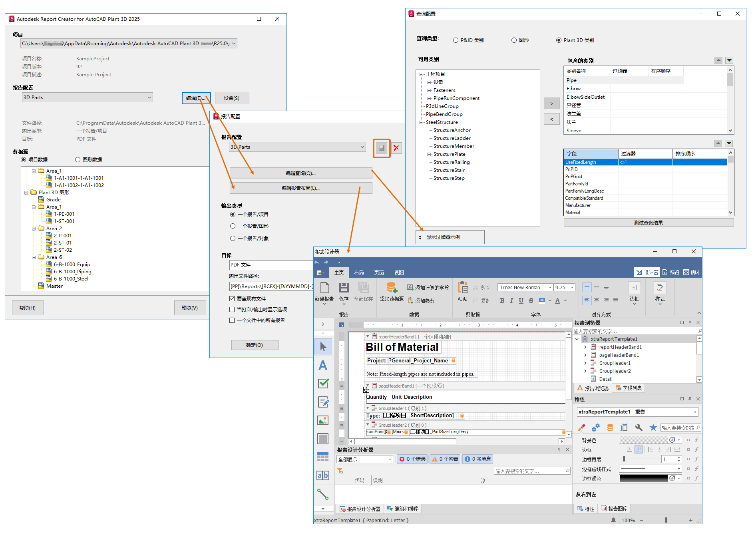Open the gears behavior properties category icon
Image resolution: width=756 pixels, height=533 pixels.
pos(596,428)
